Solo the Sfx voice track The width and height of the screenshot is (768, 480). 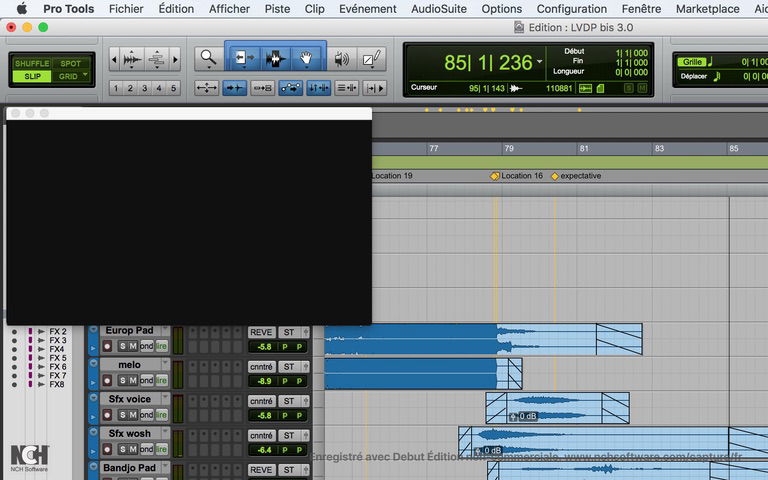tap(120, 414)
